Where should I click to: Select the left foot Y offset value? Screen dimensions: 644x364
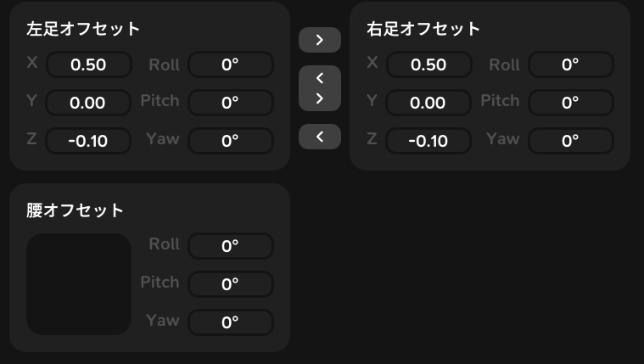(x=88, y=103)
